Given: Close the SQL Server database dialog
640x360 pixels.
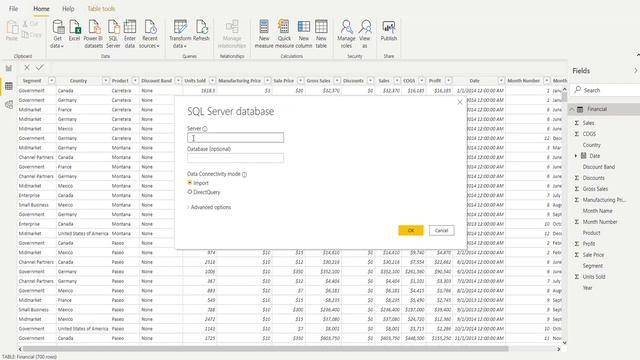Looking at the screenshot, I should [460, 102].
